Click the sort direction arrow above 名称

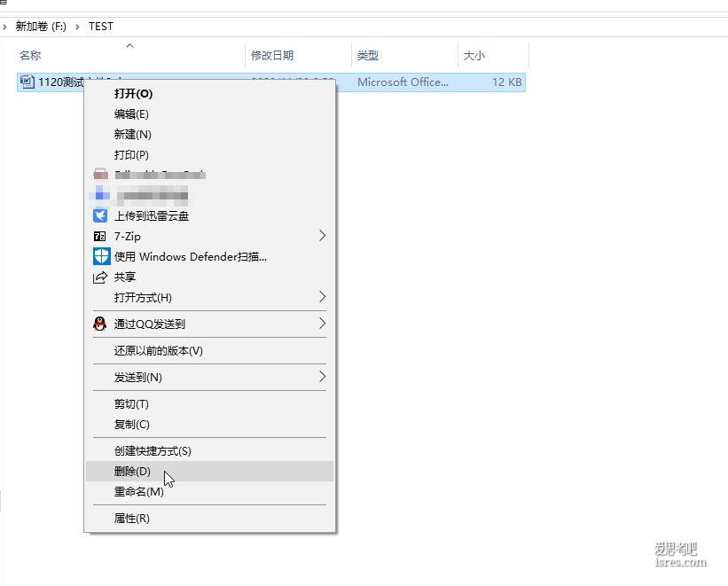130,45
